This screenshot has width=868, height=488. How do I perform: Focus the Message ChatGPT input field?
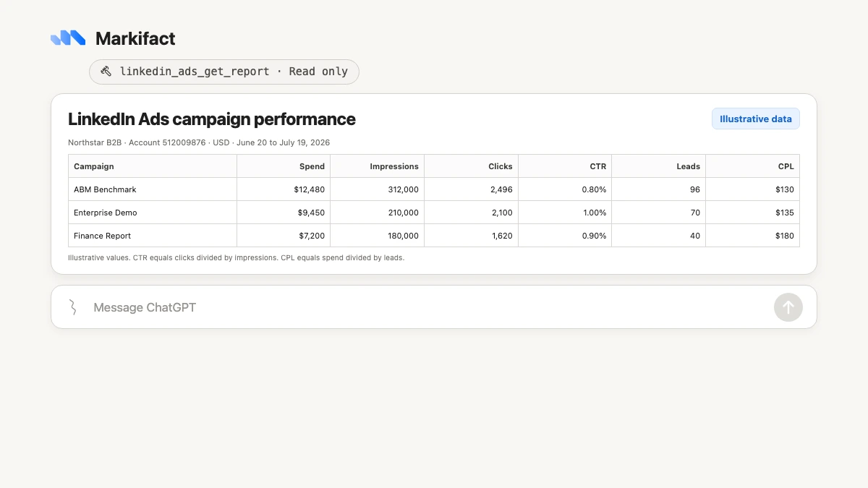tap(434, 307)
